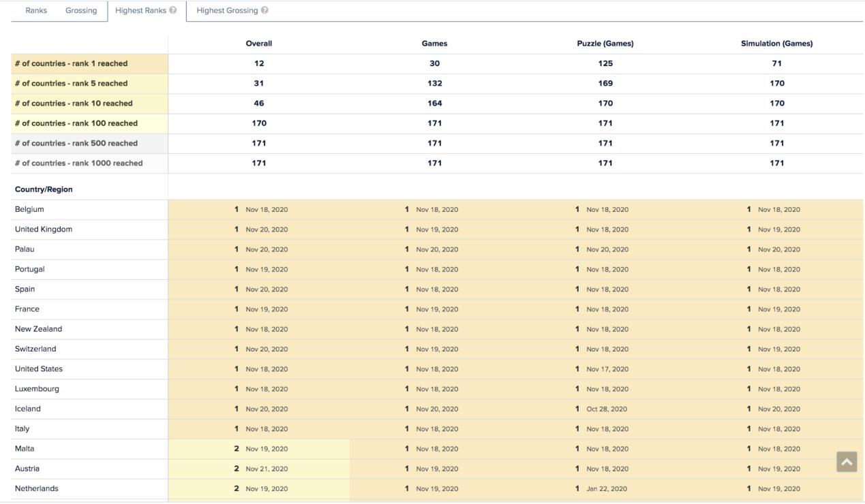Select '# of countries - rank 1000 reached' row label
865x504 pixels.
(x=79, y=163)
